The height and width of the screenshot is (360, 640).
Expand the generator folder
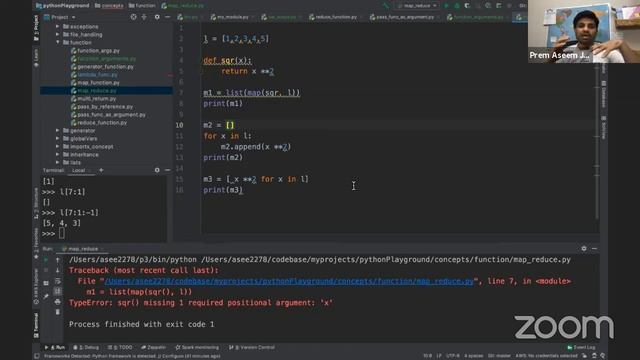[x=58, y=131]
